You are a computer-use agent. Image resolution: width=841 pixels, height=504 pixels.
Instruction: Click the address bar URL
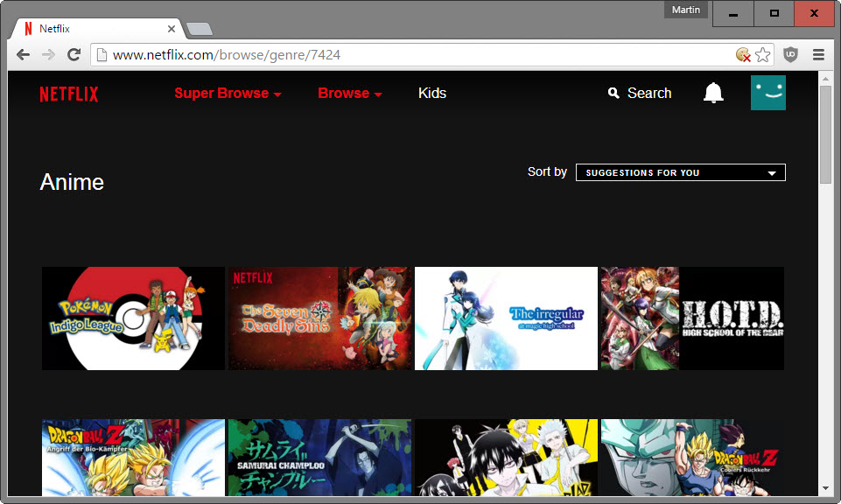pos(227,55)
